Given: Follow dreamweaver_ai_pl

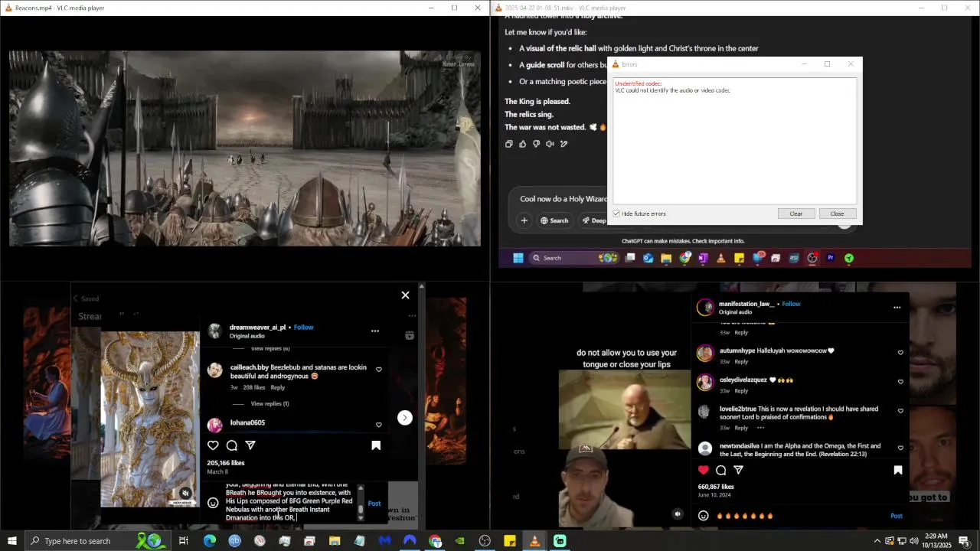Looking at the screenshot, I should tap(304, 328).
